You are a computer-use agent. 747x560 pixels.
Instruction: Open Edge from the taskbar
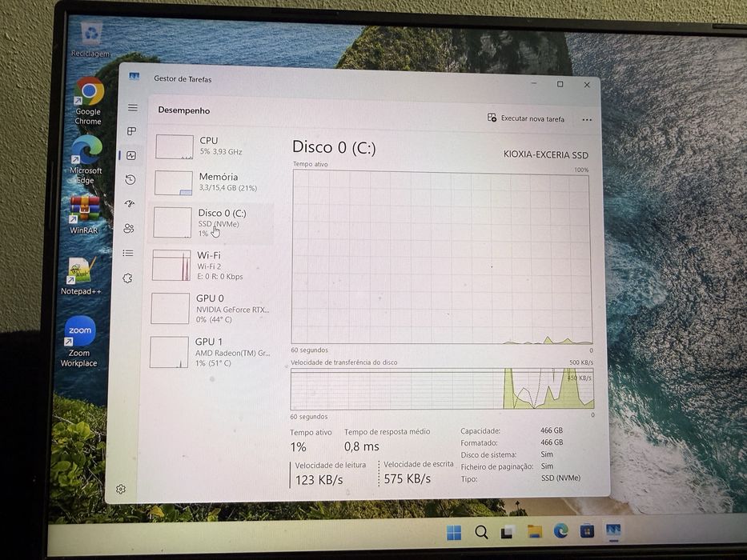coord(560,530)
